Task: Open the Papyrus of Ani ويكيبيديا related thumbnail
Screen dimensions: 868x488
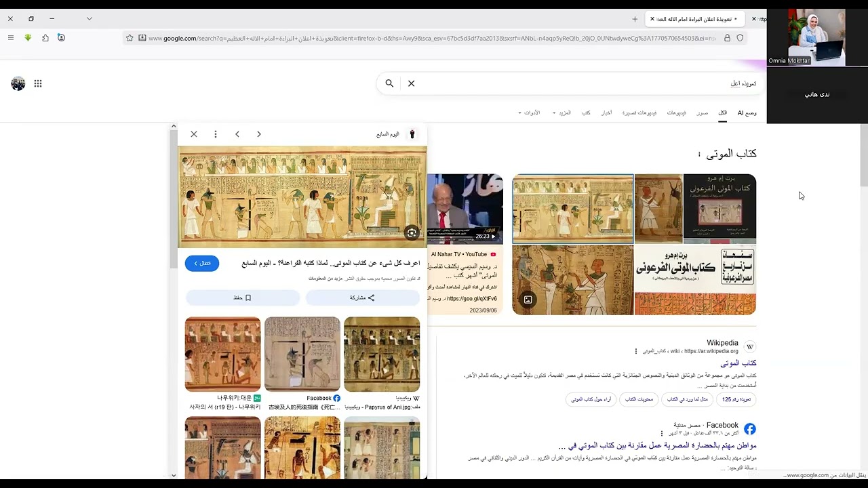Action: point(382,354)
